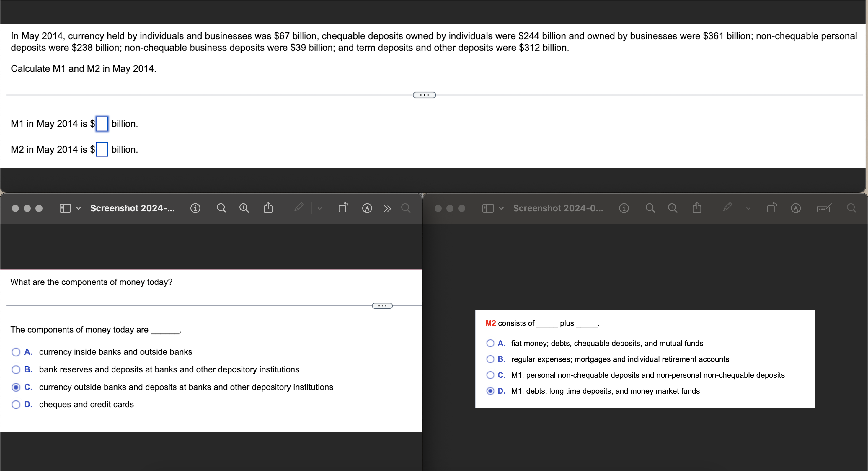868x471 pixels.
Task: Click inspector info icon in left Preview window
Action: 195,208
